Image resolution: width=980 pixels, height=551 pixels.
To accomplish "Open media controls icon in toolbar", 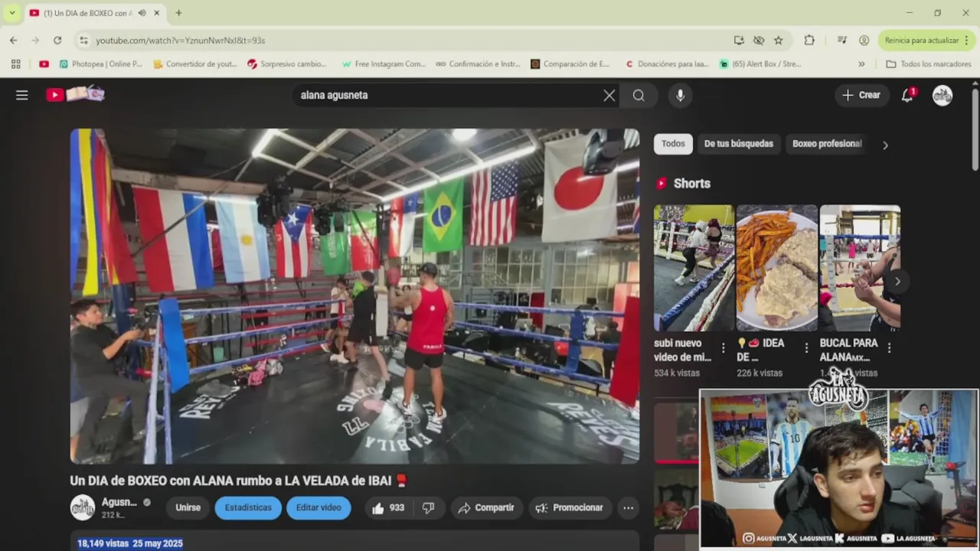I will coord(842,40).
